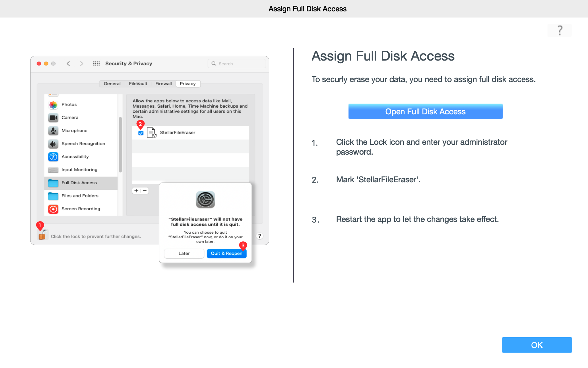Click the round help button in Security & Privacy
This screenshot has height=368, width=588.
coord(259,236)
